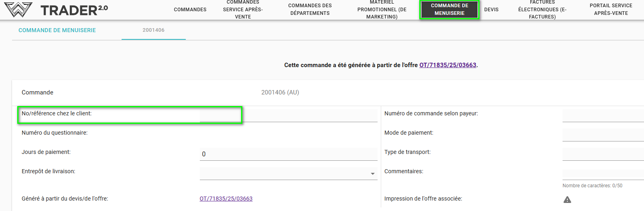
Task: Click the Numéro de commande selon payeur field
Action: 603,115
